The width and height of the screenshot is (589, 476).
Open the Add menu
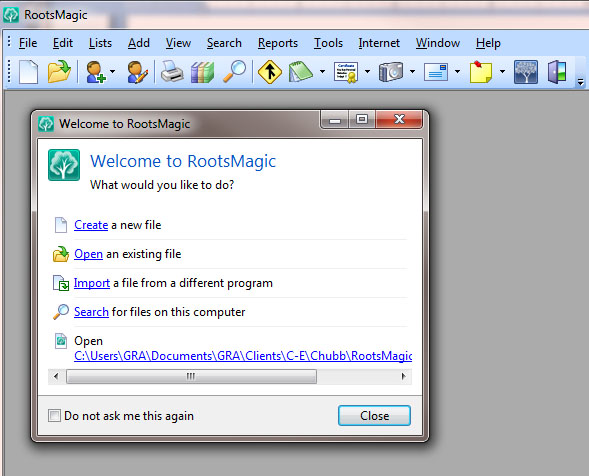(x=139, y=43)
